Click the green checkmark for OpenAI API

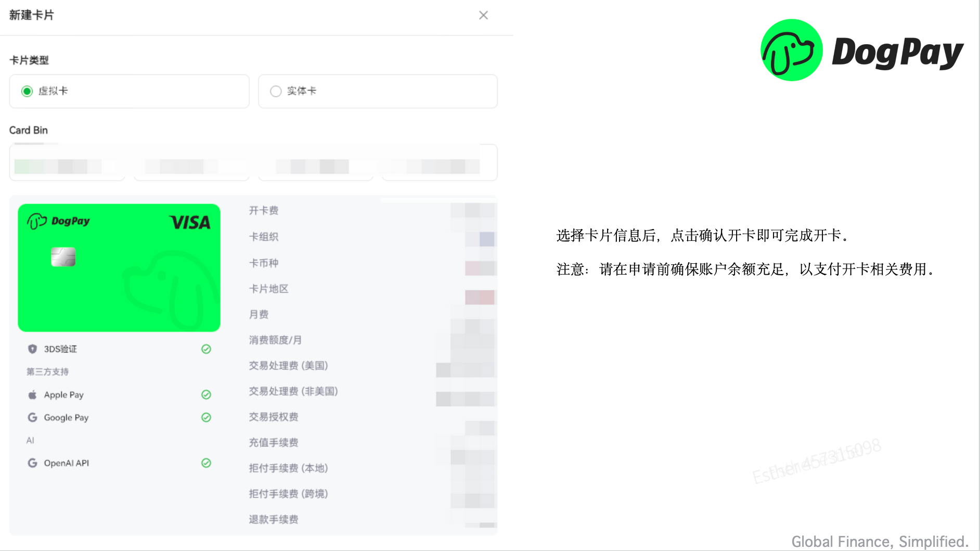(206, 463)
